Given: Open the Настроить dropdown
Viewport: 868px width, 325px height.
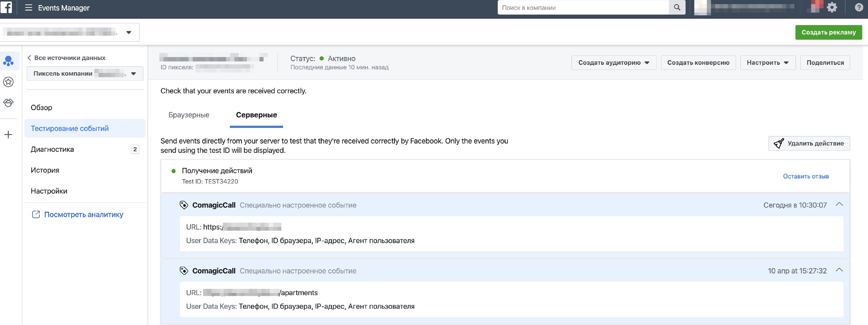Looking at the screenshot, I should (x=768, y=62).
